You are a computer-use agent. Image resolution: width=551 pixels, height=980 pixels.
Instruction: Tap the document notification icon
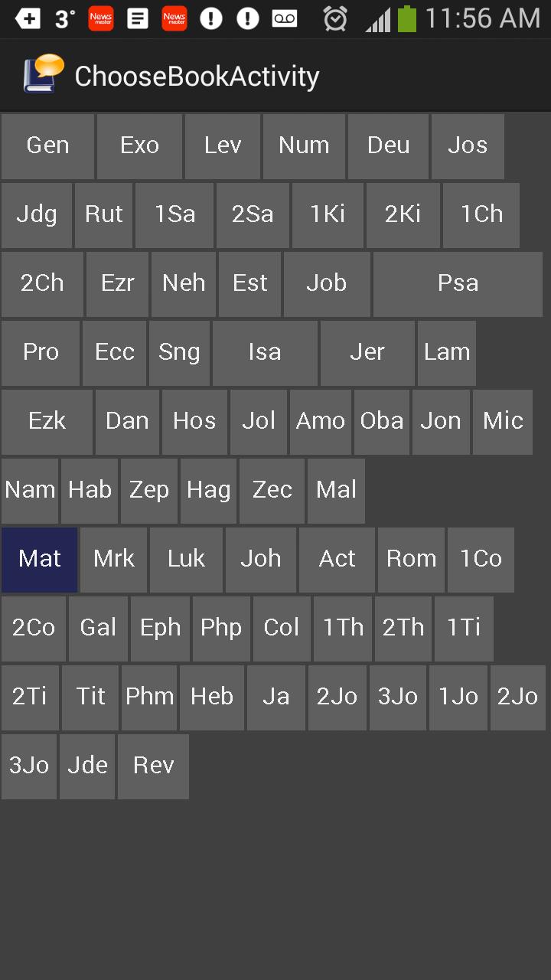point(138,18)
